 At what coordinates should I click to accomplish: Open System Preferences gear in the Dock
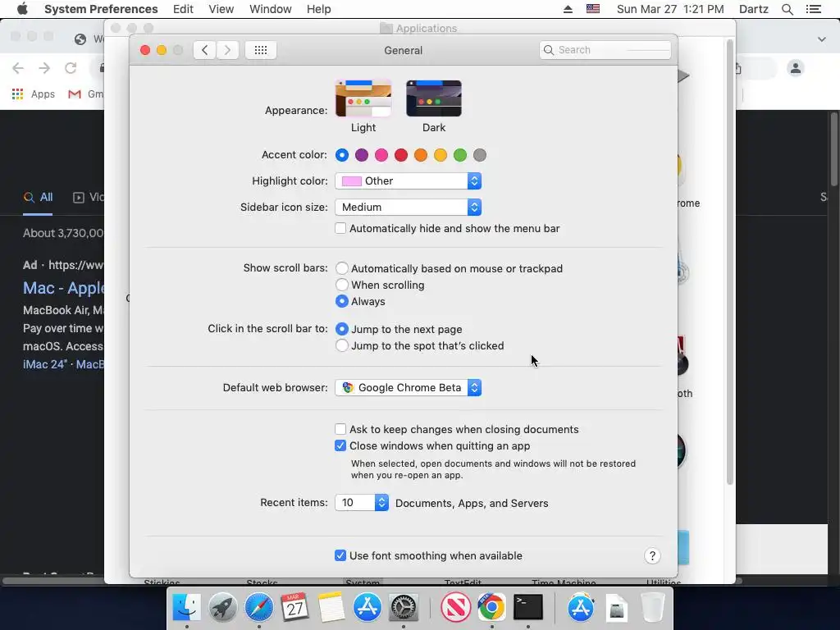click(x=403, y=608)
